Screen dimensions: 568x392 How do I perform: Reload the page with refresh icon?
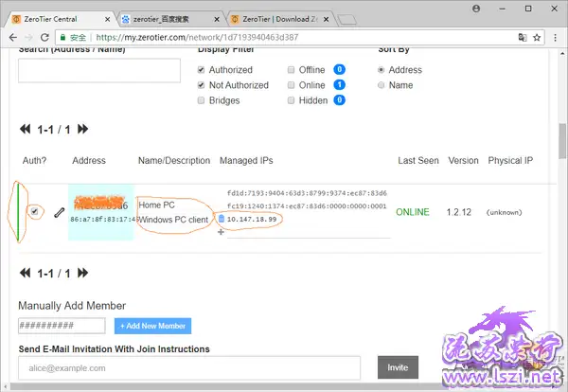44,37
